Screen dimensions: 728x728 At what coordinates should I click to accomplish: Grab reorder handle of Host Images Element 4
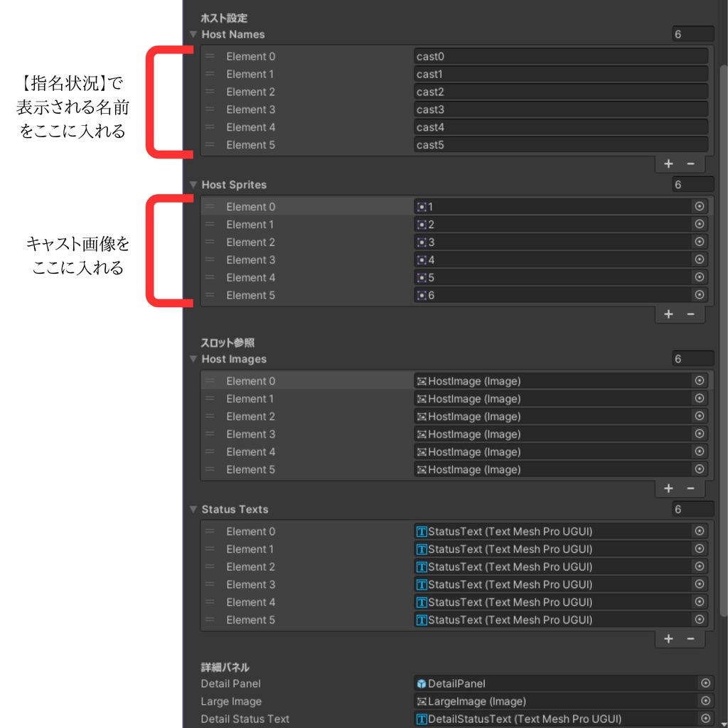click(210, 451)
